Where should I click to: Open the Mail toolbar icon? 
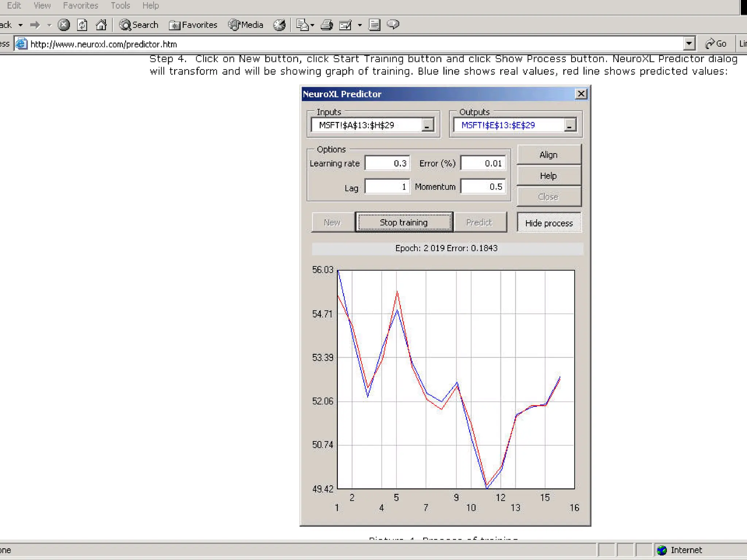pyautogui.click(x=303, y=25)
